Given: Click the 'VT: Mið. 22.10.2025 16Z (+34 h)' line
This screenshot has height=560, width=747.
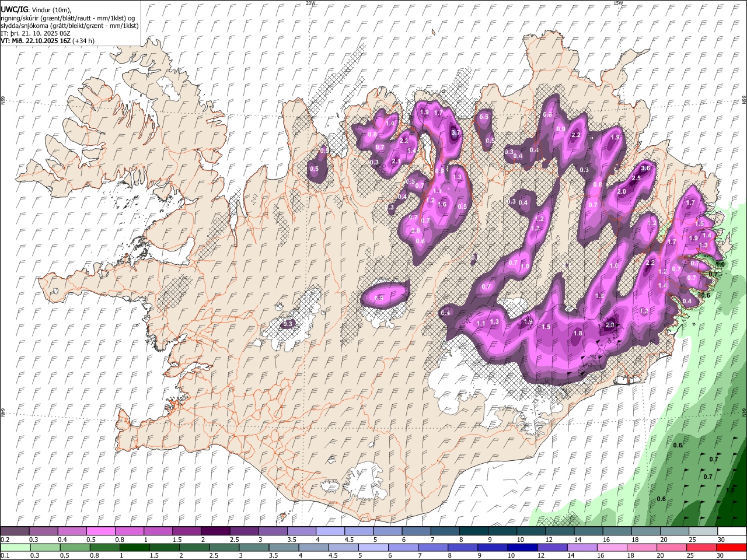Looking at the screenshot, I should click(47, 41).
